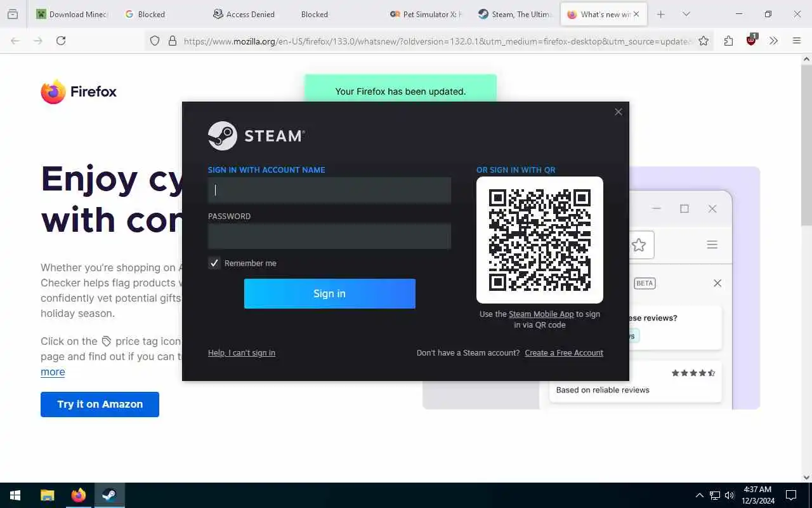Show site security padlock info
This screenshot has height=508, width=812.
(172, 41)
